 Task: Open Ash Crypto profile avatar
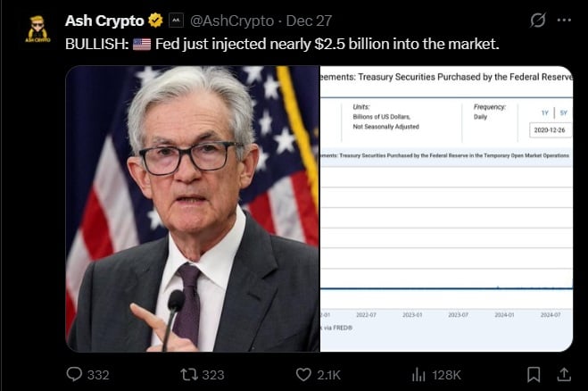pyautogui.click(x=38, y=29)
